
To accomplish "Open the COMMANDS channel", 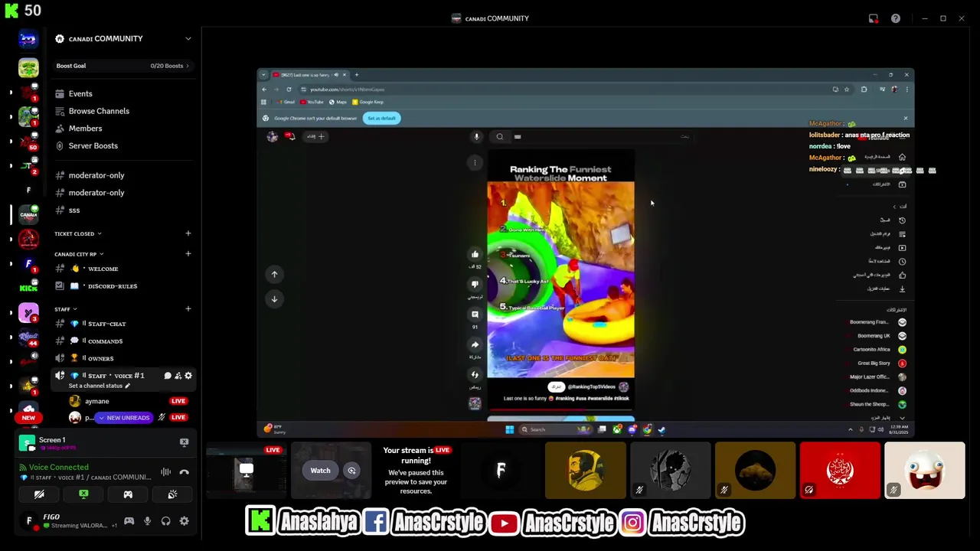I will pyautogui.click(x=105, y=341).
